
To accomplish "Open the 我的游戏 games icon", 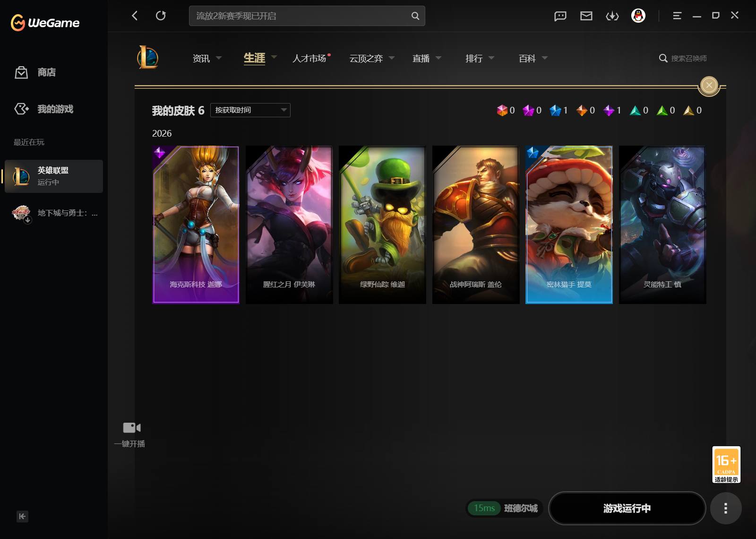I will coord(21,109).
